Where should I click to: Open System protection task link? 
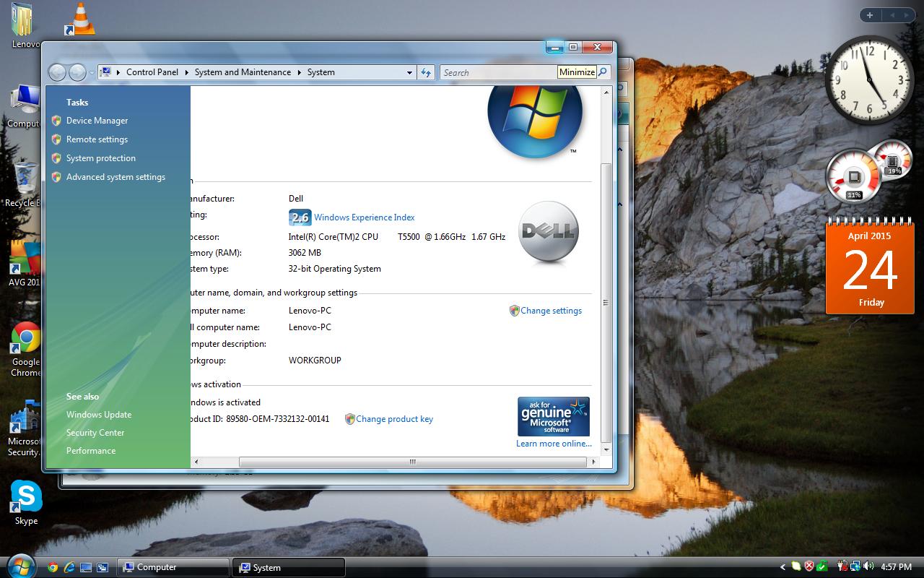101,158
